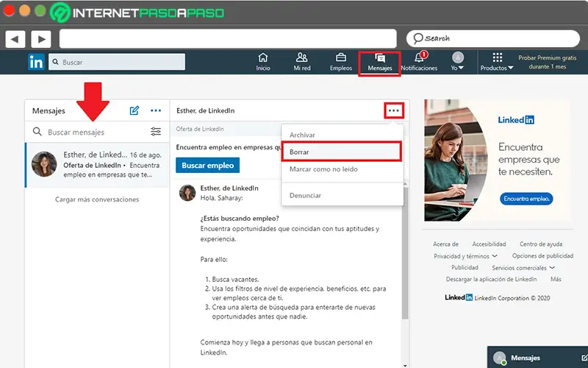Click compose icon in bottom chat bar
This screenshot has width=588, height=368.
(x=584, y=358)
